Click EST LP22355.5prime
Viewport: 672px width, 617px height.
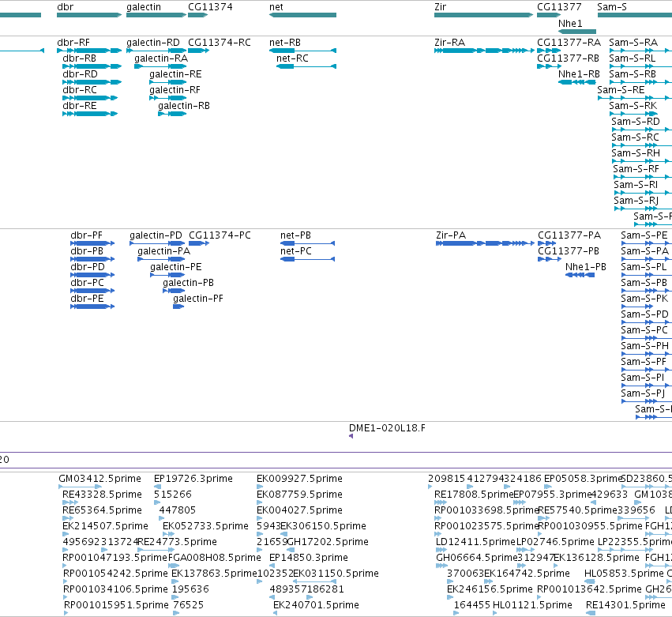(x=635, y=543)
